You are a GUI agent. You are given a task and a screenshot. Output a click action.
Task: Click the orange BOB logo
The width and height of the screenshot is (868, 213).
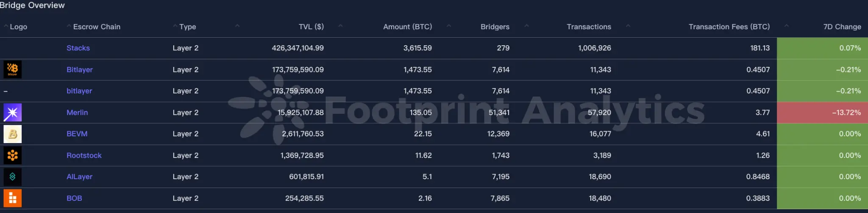(12, 198)
